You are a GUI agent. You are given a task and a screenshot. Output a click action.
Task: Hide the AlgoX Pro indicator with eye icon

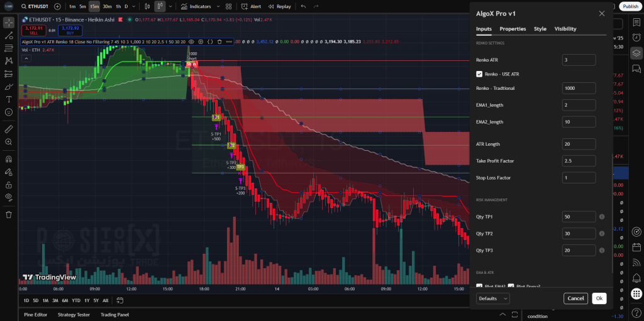pyautogui.click(x=191, y=41)
